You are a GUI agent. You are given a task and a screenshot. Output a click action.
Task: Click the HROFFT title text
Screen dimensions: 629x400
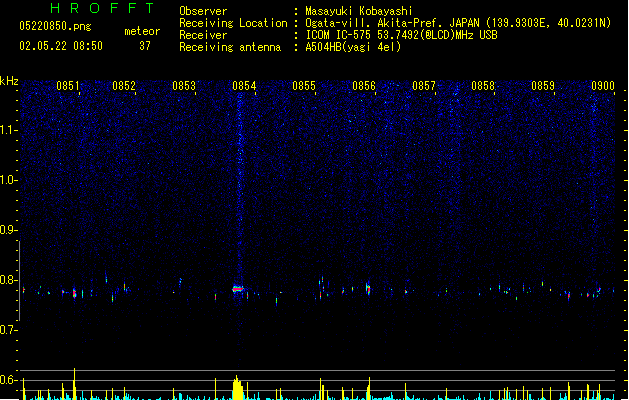[102, 8]
